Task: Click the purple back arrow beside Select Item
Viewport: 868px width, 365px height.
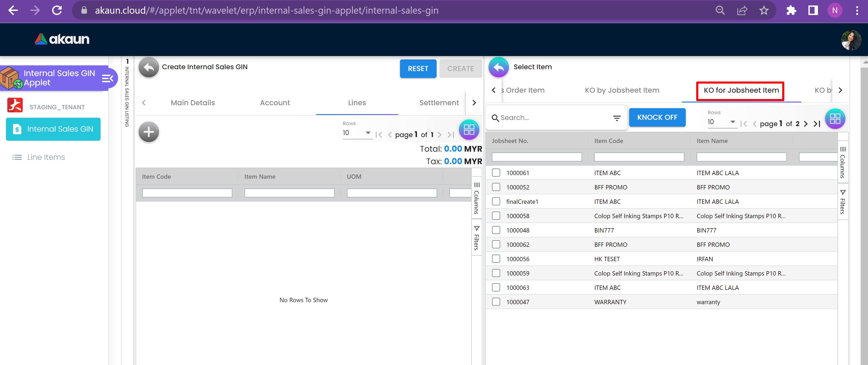Action: [498, 67]
